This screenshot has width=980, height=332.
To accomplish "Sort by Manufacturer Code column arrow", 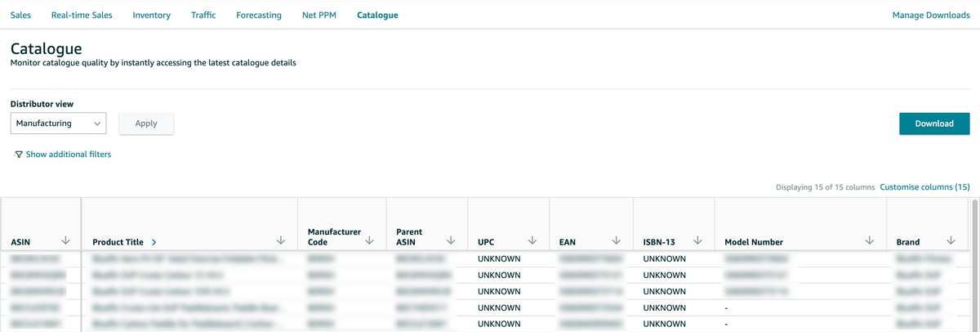I will tap(369, 240).
